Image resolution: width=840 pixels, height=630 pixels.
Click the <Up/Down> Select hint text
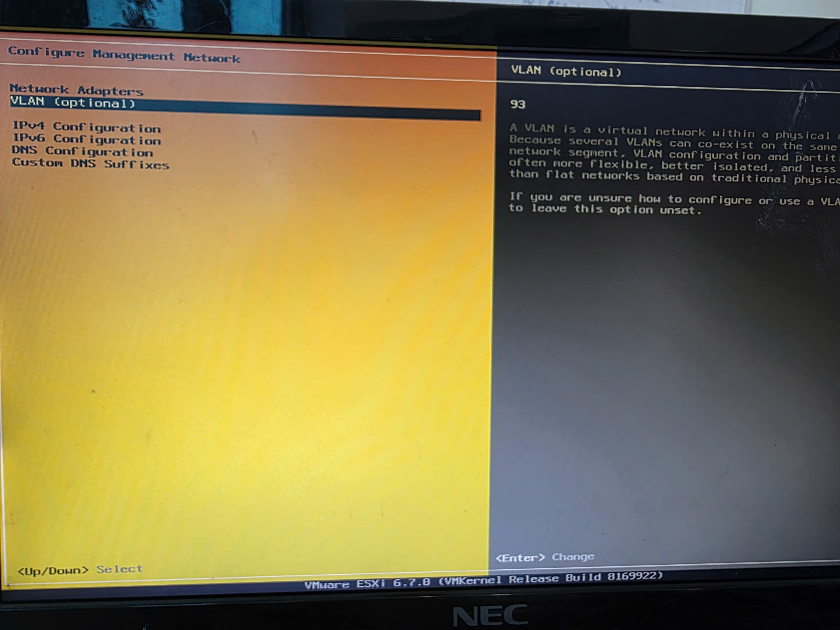[80, 569]
